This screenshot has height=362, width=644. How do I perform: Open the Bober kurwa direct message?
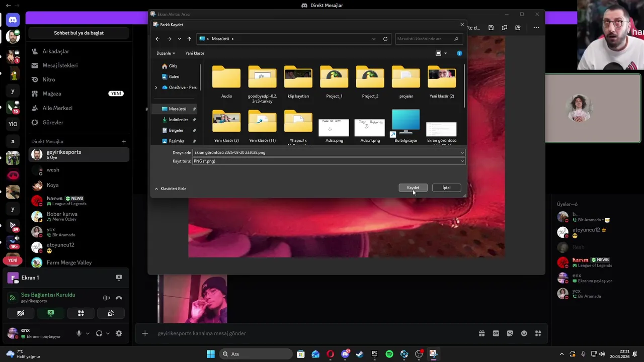pyautogui.click(x=79, y=216)
